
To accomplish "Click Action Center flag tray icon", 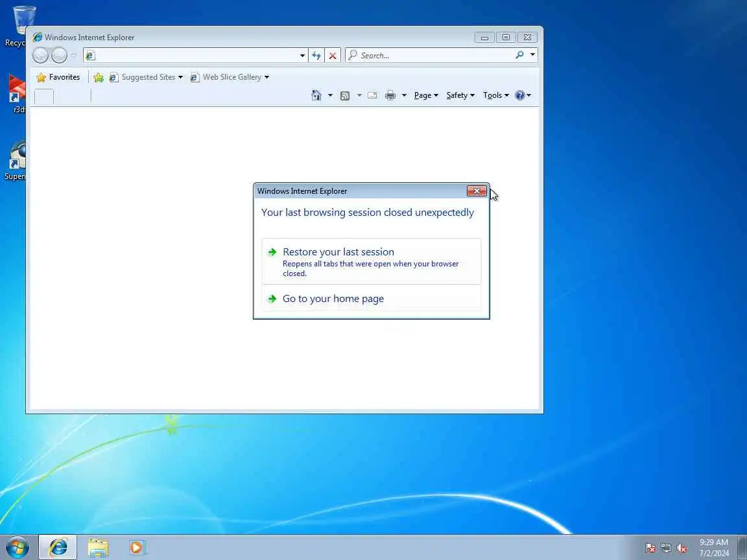I will tap(650, 548).
